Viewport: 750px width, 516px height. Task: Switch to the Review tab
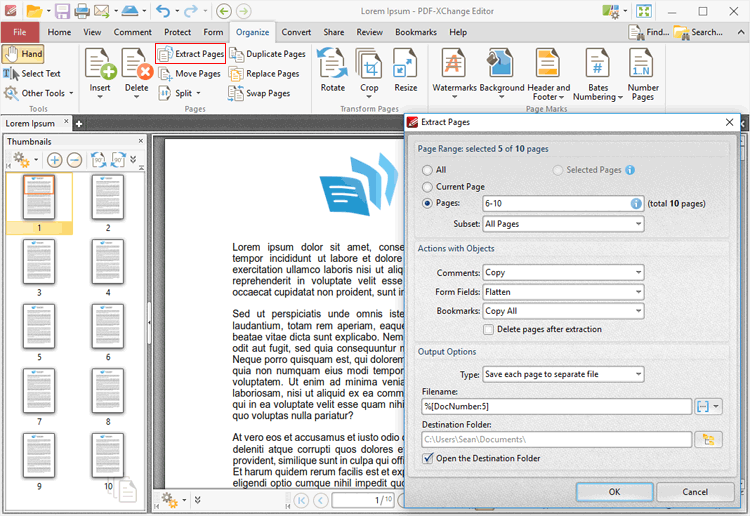point(369,32)
